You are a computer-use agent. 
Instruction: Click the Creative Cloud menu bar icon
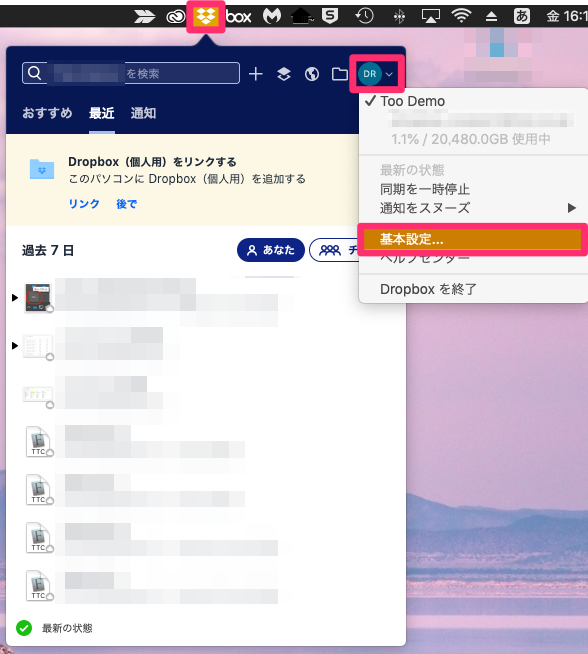[x=176, y=16]
